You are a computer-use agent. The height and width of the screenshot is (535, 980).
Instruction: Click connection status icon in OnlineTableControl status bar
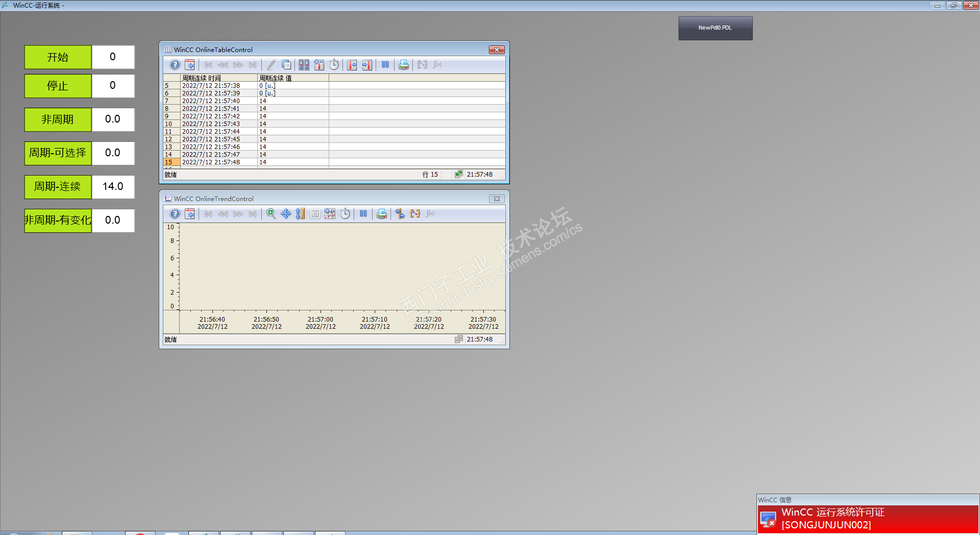point(459,175)
